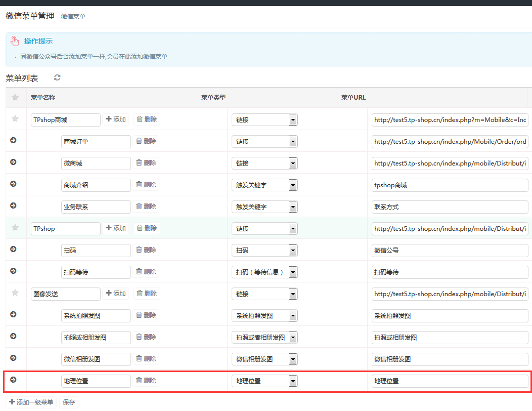Expand the type dropdown for 微信相册发图
This screenshot has height=411, width=532.
[292, 359]
